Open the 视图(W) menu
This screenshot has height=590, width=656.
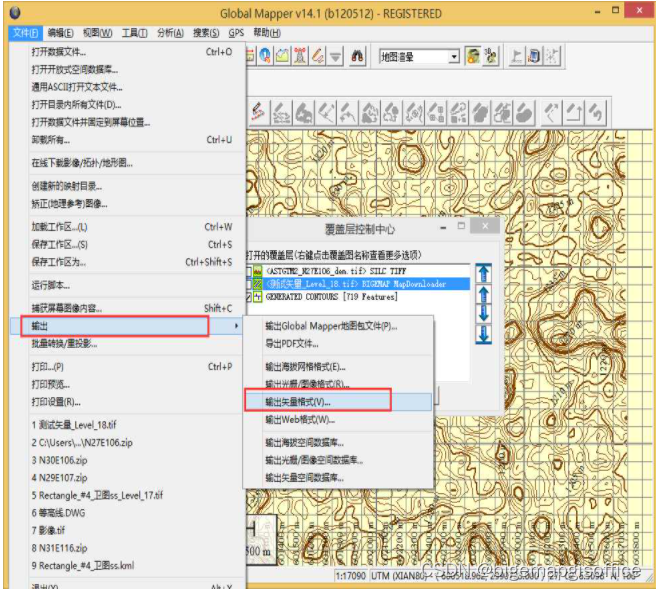click(97, 33)
